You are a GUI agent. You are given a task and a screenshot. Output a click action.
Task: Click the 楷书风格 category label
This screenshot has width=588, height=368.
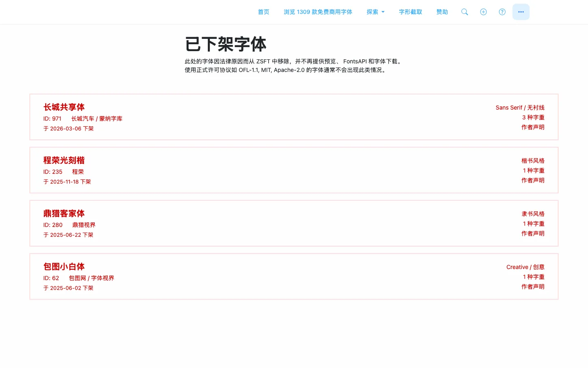click(x=533, y=161)
